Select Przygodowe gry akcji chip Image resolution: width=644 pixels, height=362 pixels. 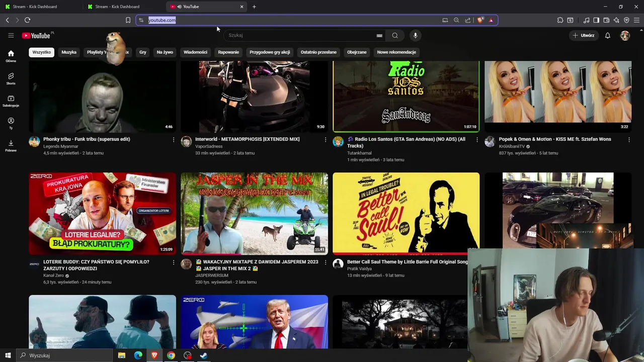point(270,52)
